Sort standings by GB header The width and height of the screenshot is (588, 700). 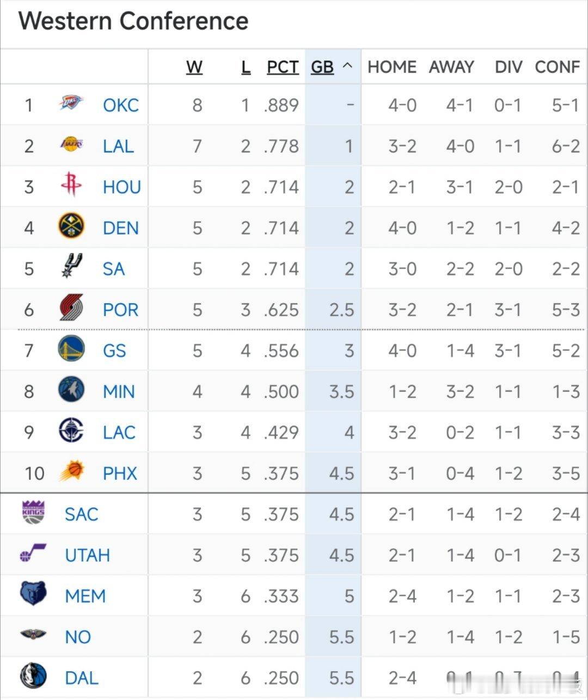pyautogui.click(x=322, y=67)
